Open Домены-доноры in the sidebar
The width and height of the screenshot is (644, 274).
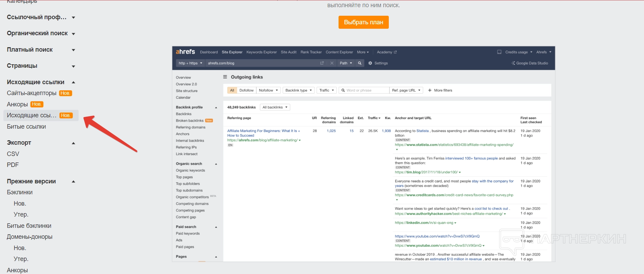pos(30,237)
